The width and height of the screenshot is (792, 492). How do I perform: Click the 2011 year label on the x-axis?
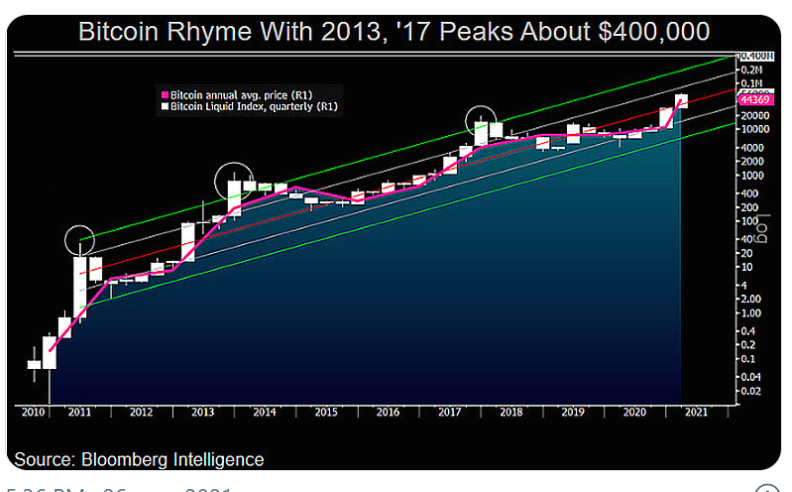click(x=79, y=412)
